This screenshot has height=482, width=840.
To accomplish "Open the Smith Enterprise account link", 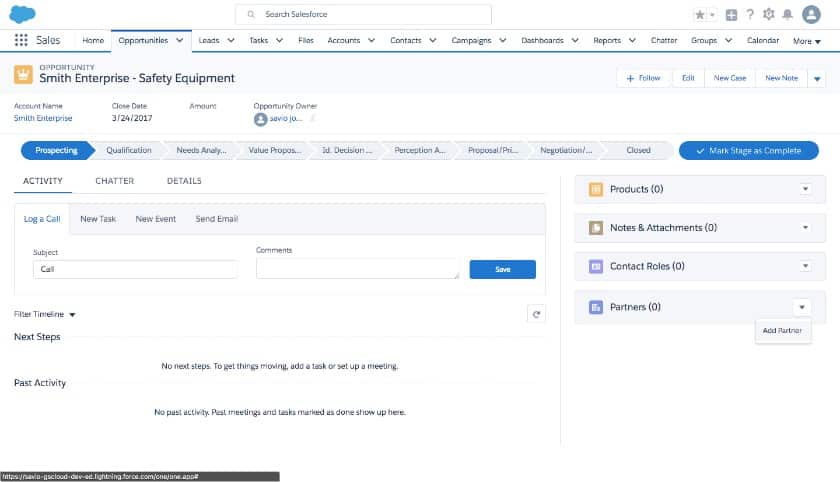I will (43, 118).
